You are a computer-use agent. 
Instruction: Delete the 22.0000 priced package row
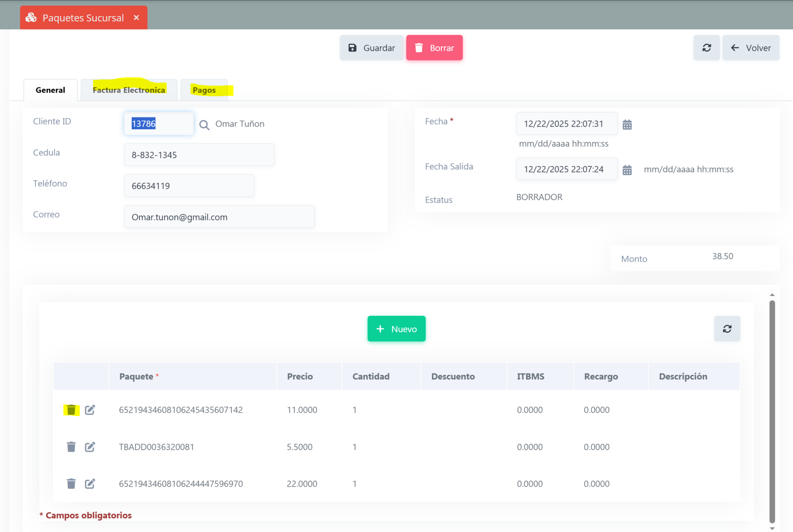(71, 484)
